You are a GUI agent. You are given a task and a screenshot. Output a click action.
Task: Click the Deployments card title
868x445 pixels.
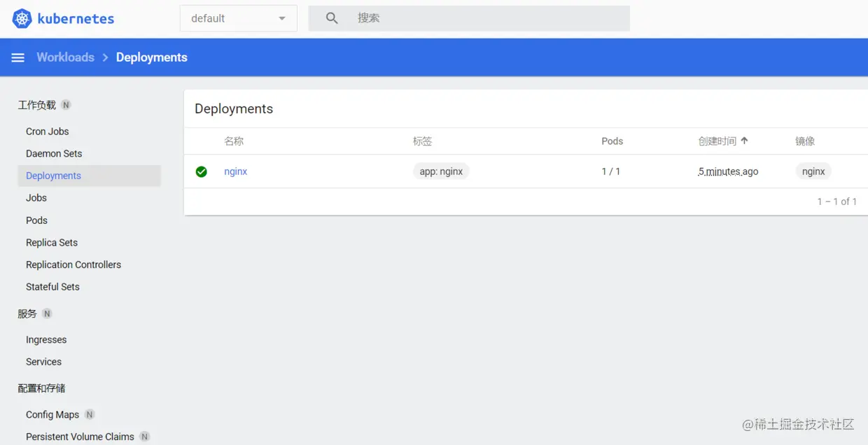click(234, 108)
